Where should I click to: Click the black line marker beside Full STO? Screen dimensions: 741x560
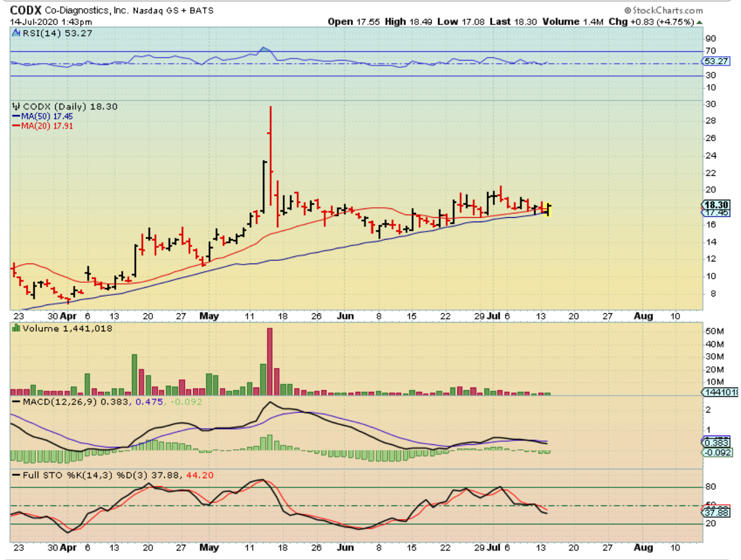click(16, 476)
